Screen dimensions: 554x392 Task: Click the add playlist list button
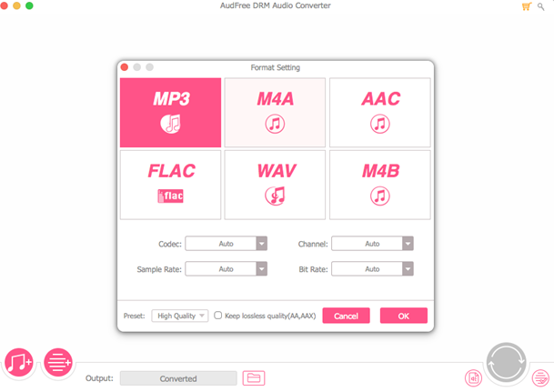(x=58, y=362)
